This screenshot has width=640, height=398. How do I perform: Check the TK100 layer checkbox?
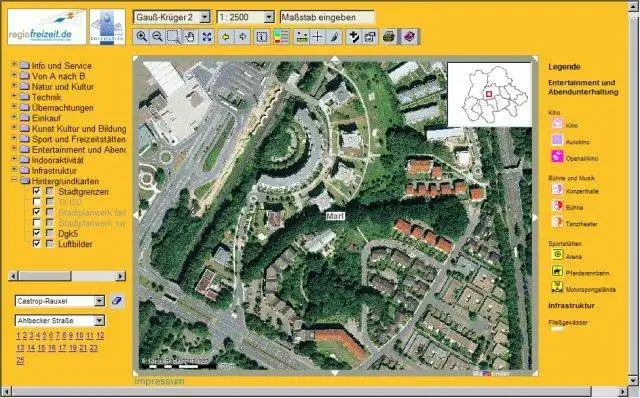coord(37,202)
